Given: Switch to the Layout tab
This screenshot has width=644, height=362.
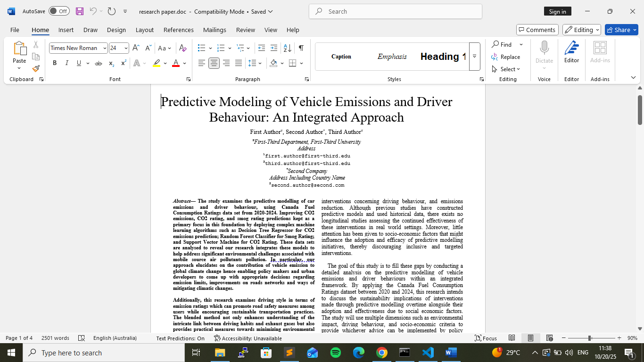Looking at the screenshot, I should point(144,30).
